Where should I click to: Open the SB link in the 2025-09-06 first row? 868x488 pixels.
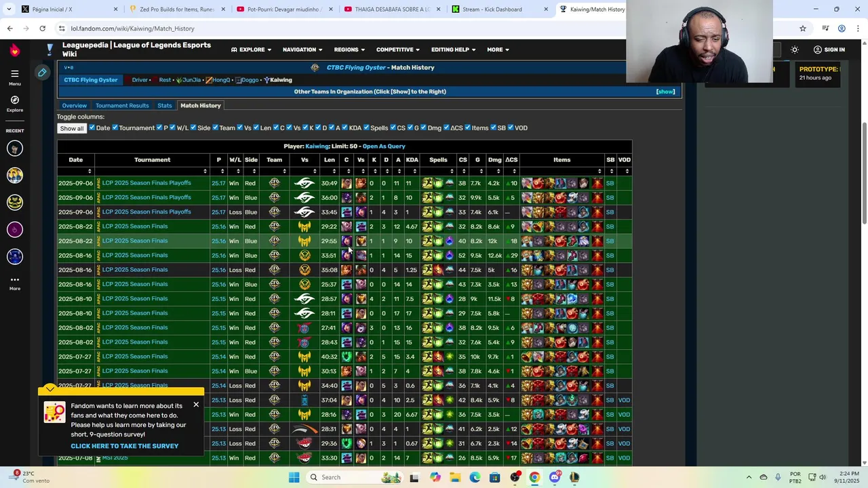pyautogui.click(x=610, y=183)
